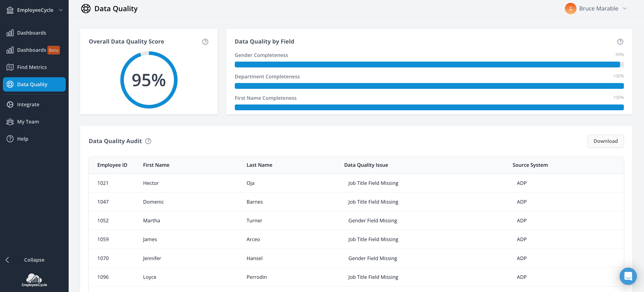The height and width of the screenshot is (292, 644).
Task: Click the Data Quality Issue column header
Action: (366, 165)
